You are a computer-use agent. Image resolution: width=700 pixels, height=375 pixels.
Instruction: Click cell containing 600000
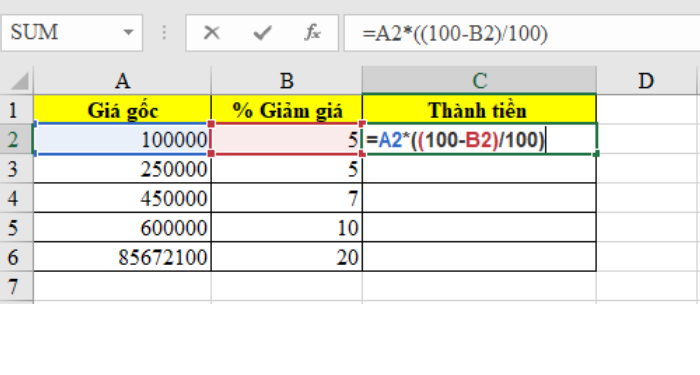[x=122, y=228]
